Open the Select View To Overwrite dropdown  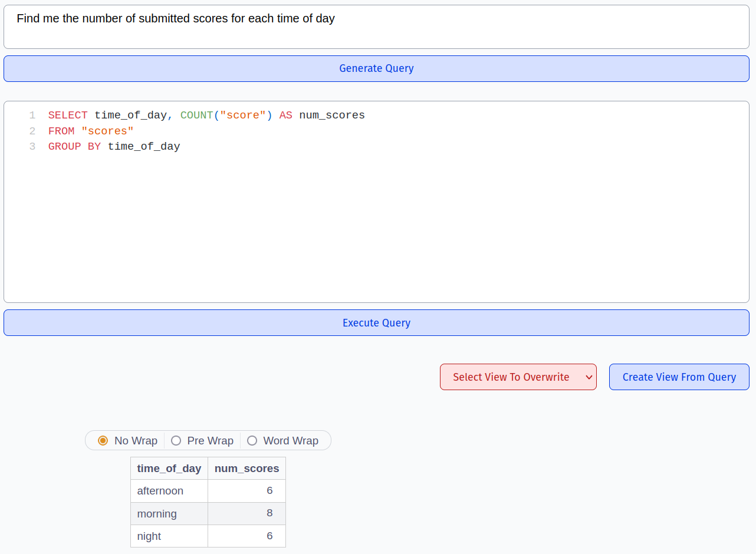[518, 377]
